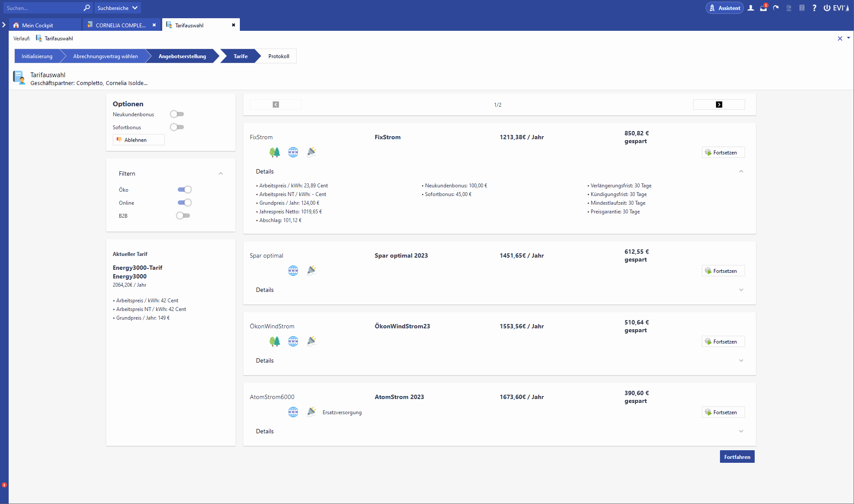Enable the Neukundenbonus toggle
This screenshot has height=504, width=854.
pos(177,114)
